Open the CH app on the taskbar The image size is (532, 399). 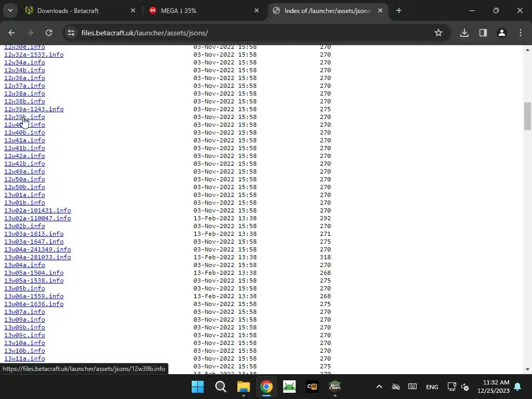coord(312,387)
